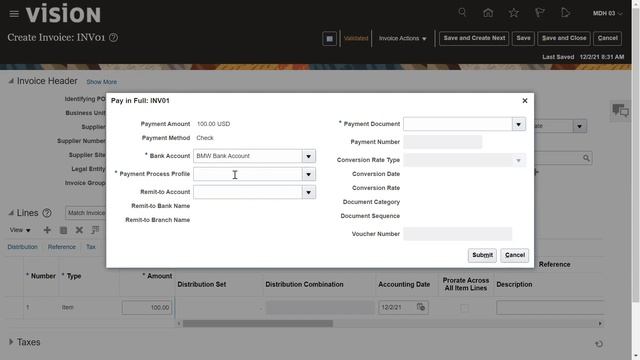Click the refresh icon beside Taxes
The image size is (640, 360).
coord(599,344)
